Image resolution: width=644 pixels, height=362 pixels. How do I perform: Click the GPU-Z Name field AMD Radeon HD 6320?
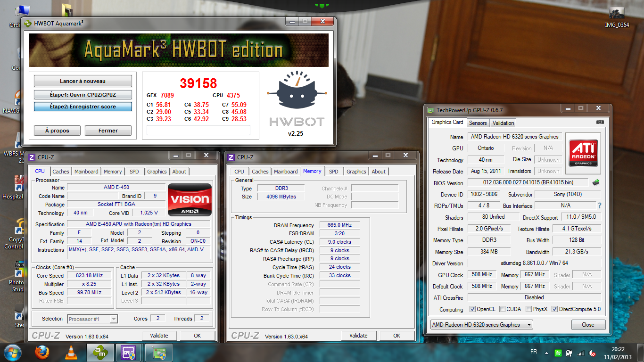[x=514, y=137]
